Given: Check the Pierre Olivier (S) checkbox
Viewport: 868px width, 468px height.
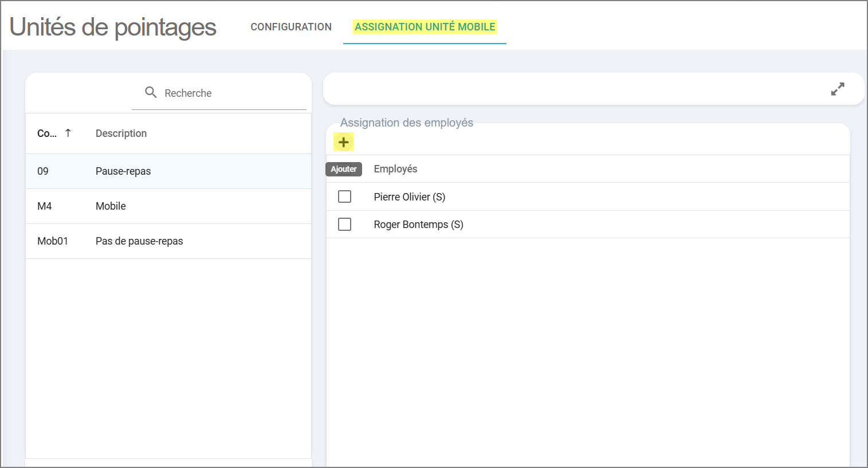Looking at the screenshot, I should point(344,196).
